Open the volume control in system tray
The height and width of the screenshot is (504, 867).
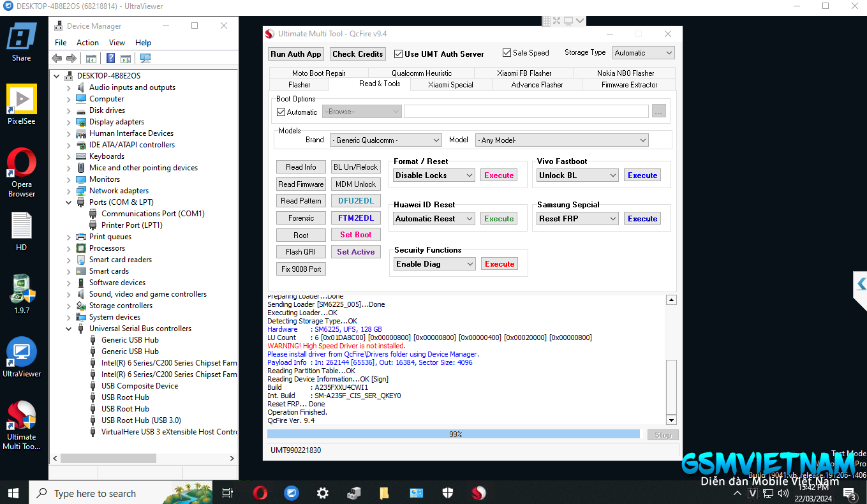783,493
